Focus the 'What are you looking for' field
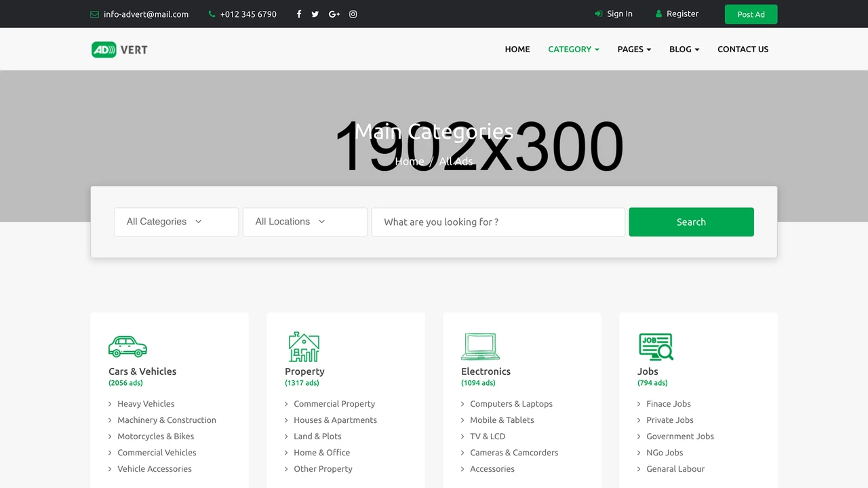 498,222
